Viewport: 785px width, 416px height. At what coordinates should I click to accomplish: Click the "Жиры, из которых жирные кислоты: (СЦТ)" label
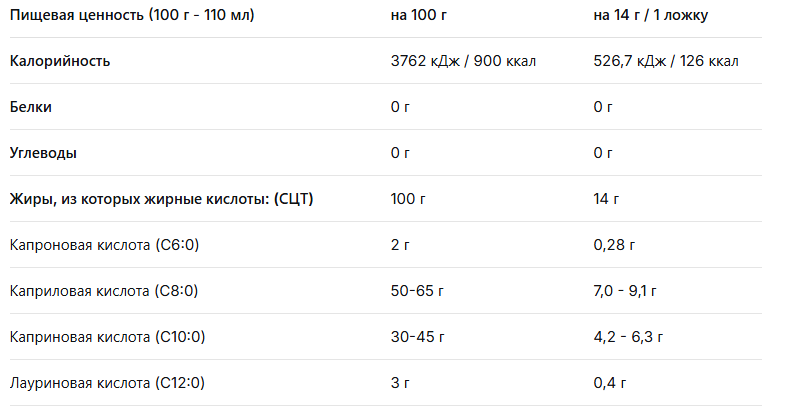[161, 199]
